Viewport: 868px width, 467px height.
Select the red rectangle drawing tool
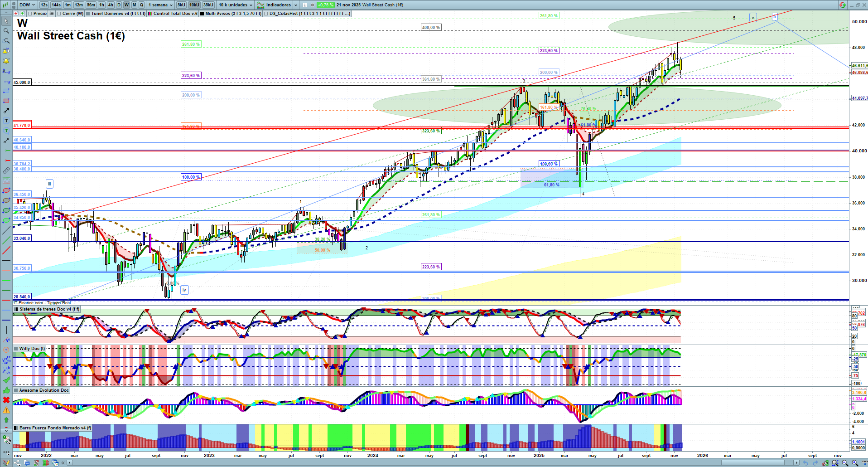pyautogui.click(x=6, y=101)
